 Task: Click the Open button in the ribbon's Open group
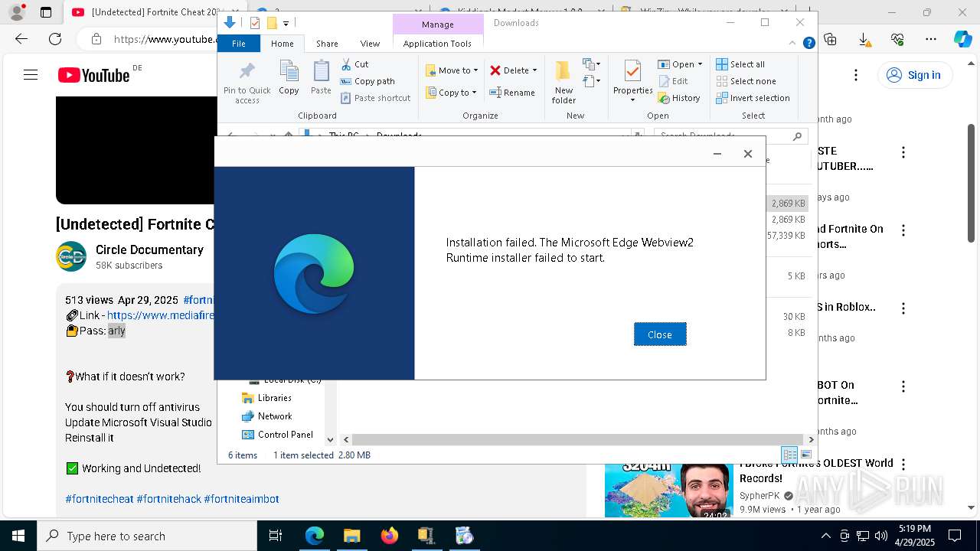tap(675, 64)
